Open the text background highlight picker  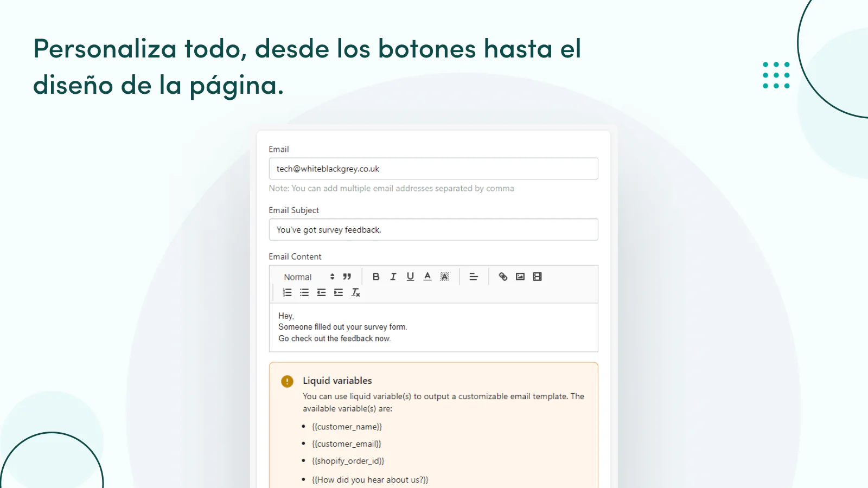445,277
